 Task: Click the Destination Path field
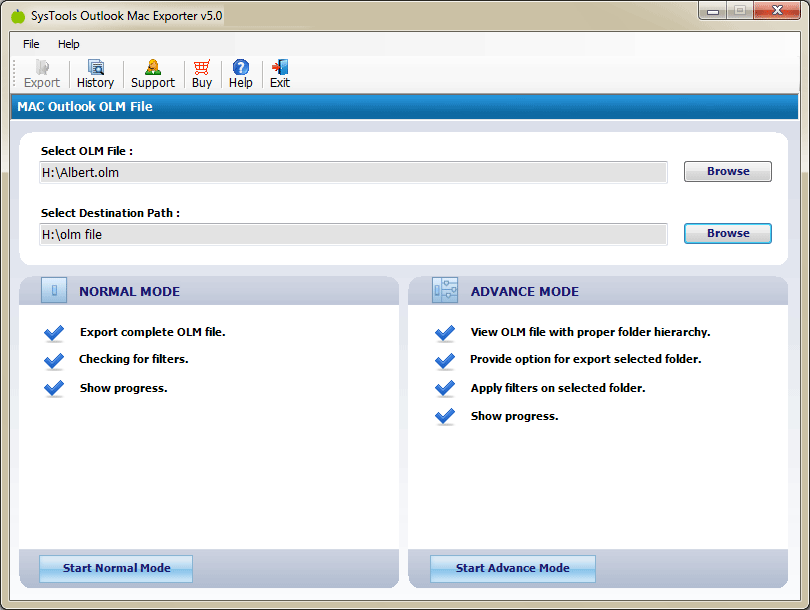coord(353,234)
